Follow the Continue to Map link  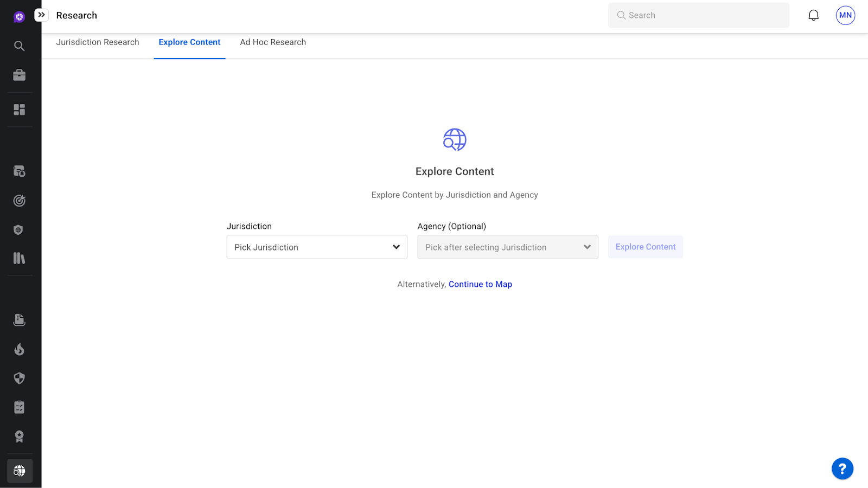pos(480,284)
